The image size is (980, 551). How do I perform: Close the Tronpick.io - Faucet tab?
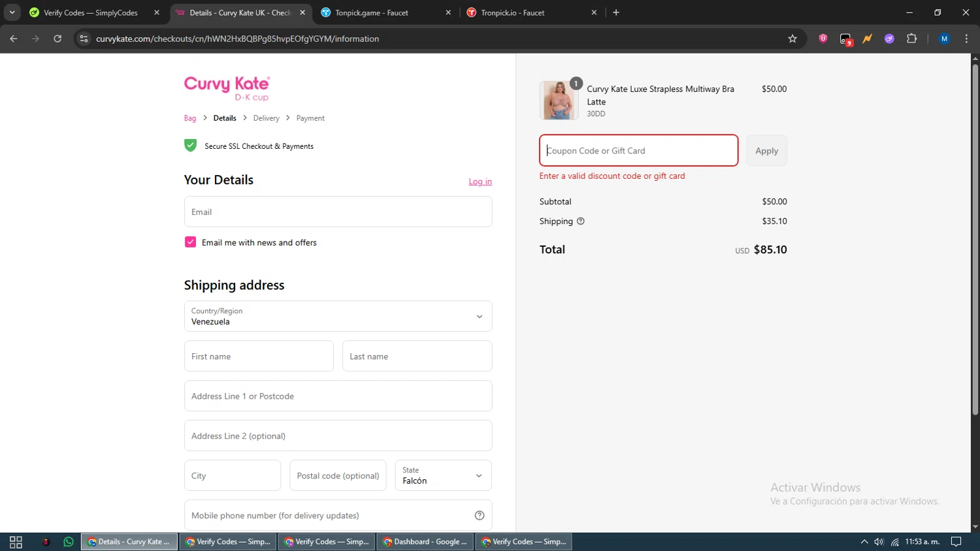pyautogui.click(x=594, y=12)
